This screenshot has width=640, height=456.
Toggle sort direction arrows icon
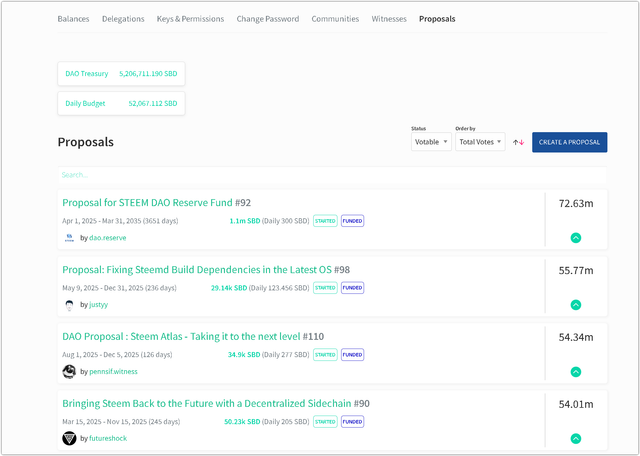pos(518,142)
